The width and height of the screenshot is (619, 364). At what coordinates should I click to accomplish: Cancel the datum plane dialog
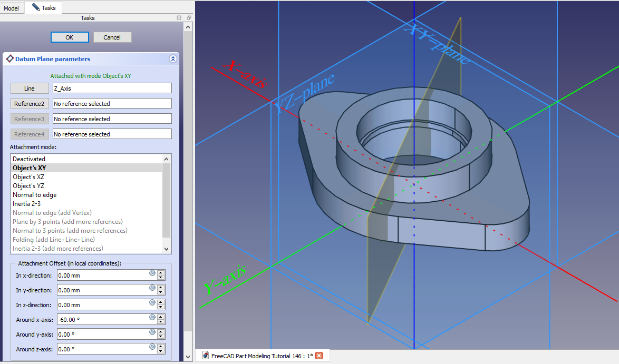click(x=112, y=37)
